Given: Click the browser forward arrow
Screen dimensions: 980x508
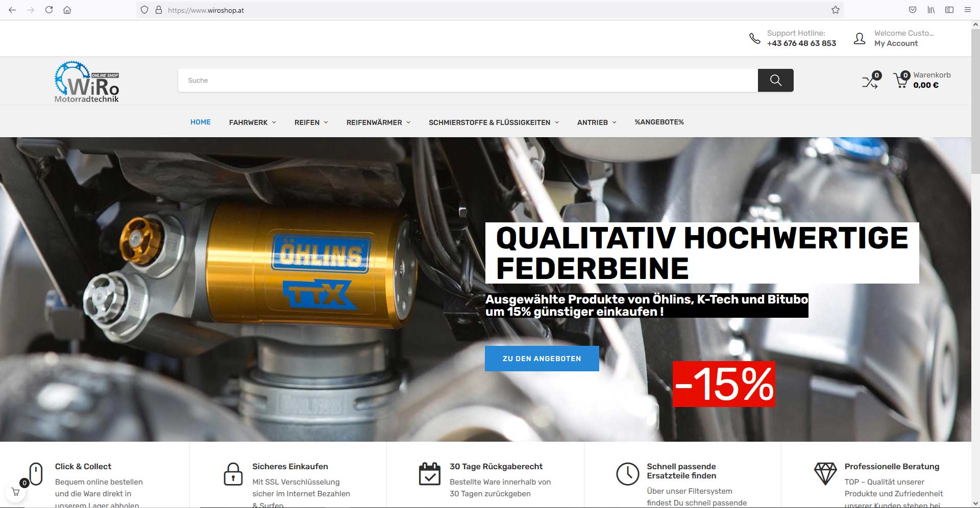Looking at the screenshot, I should (31, 10).
